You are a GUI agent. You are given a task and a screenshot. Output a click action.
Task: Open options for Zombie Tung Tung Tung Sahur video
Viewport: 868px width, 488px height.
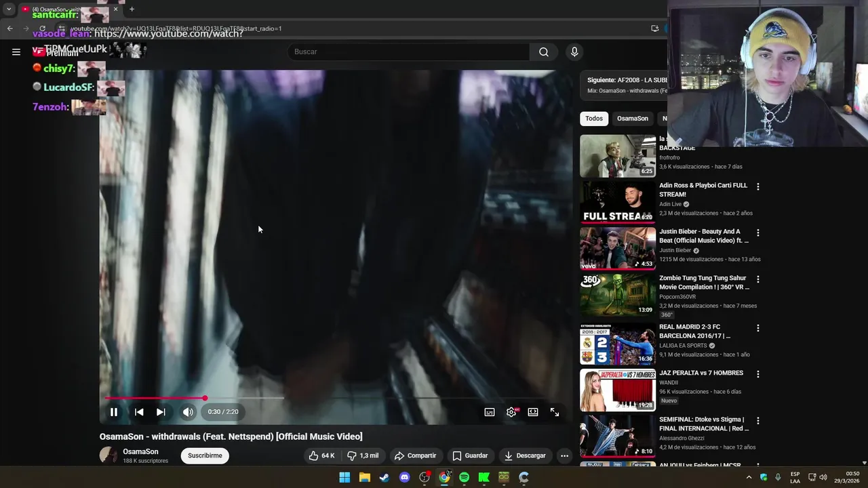pyautogui.click(x=758, y=279)
